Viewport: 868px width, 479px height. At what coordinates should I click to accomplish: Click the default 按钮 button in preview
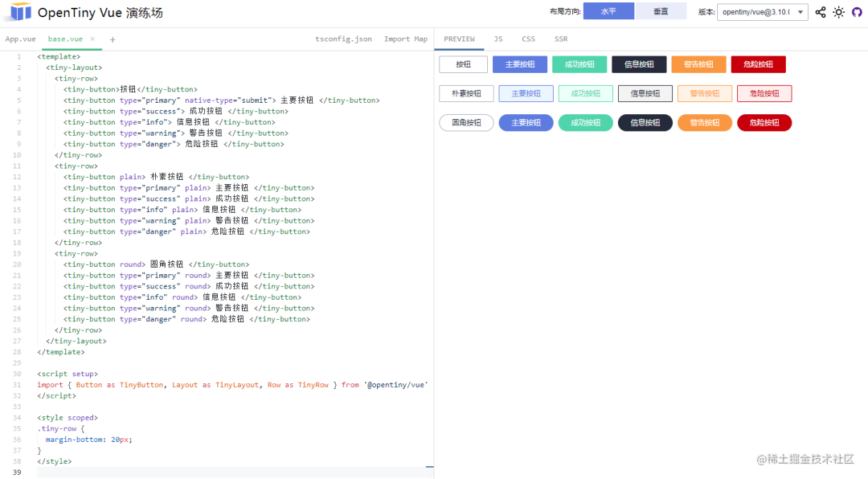click(x=464, y=64)
